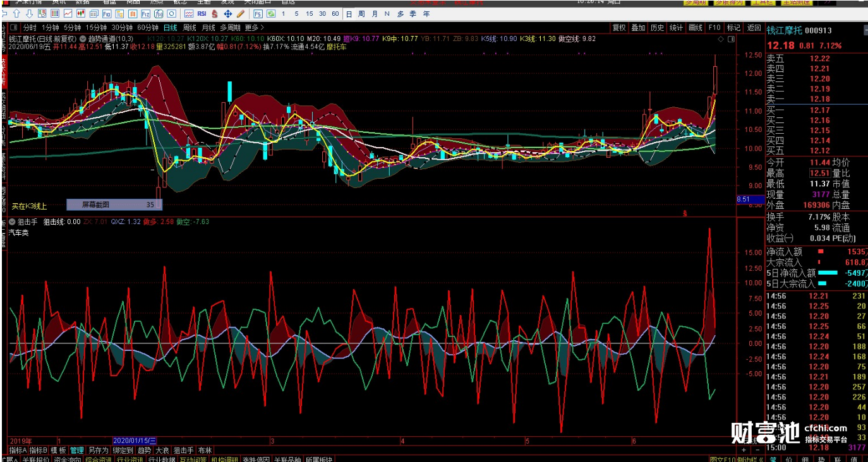Viewport: 868px width, 462px height.
Task: Click the red dollar sign icon
Action: pos(215,13)
